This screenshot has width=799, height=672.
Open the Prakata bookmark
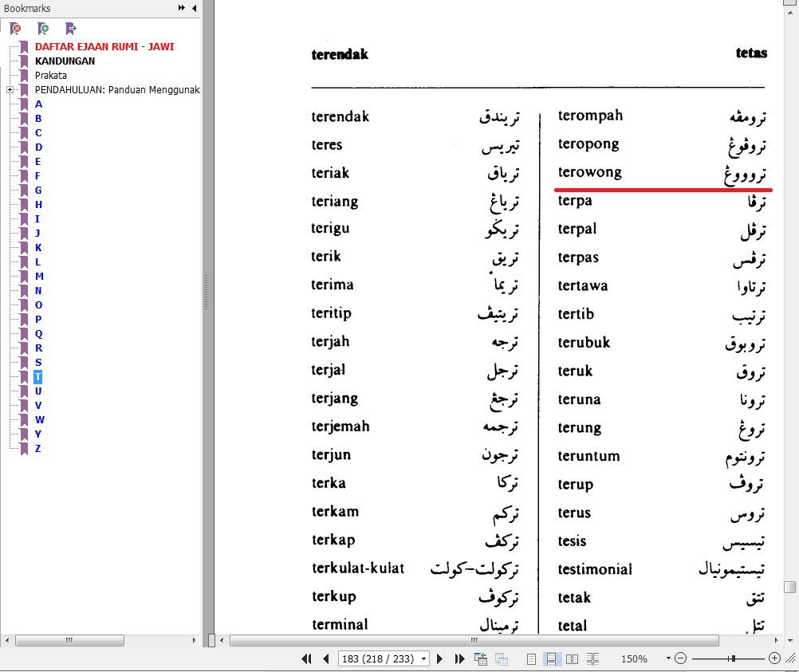pos(50,76)
